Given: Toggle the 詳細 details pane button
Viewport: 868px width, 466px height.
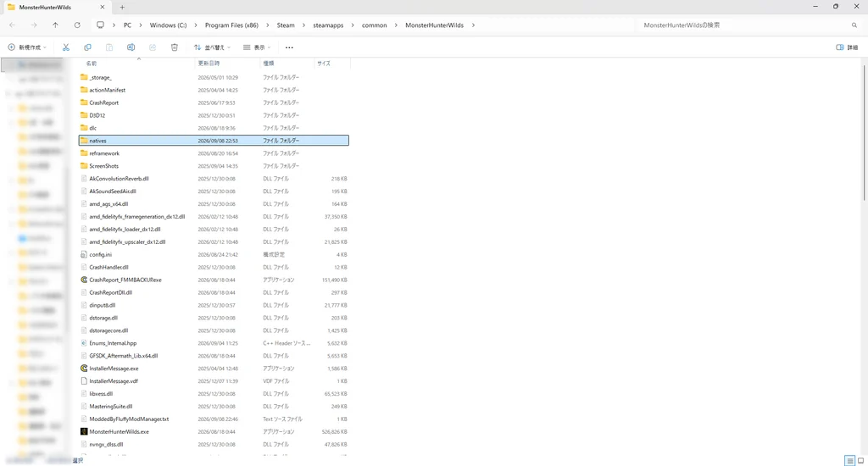Looking at the screenshot, I should coord(847,47).
